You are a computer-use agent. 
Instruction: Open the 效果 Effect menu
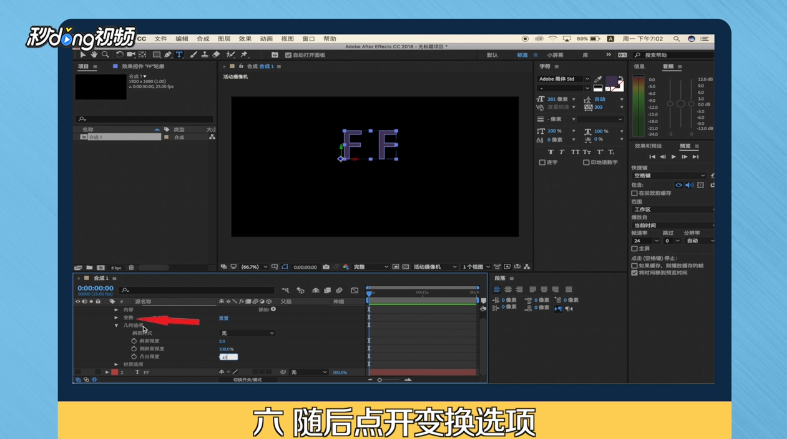pyautogui.click(x=245, y=39)
